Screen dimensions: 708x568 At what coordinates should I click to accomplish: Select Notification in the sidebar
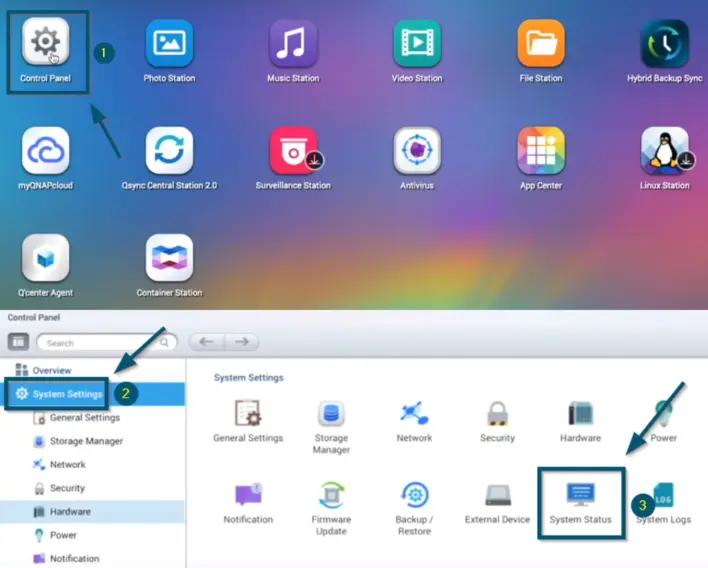point(93,559)
